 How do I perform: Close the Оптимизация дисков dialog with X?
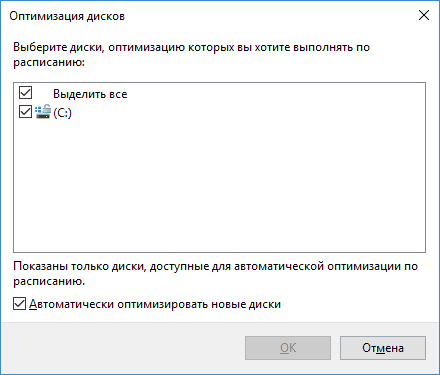pyautogui.click(x=424, y=15)
